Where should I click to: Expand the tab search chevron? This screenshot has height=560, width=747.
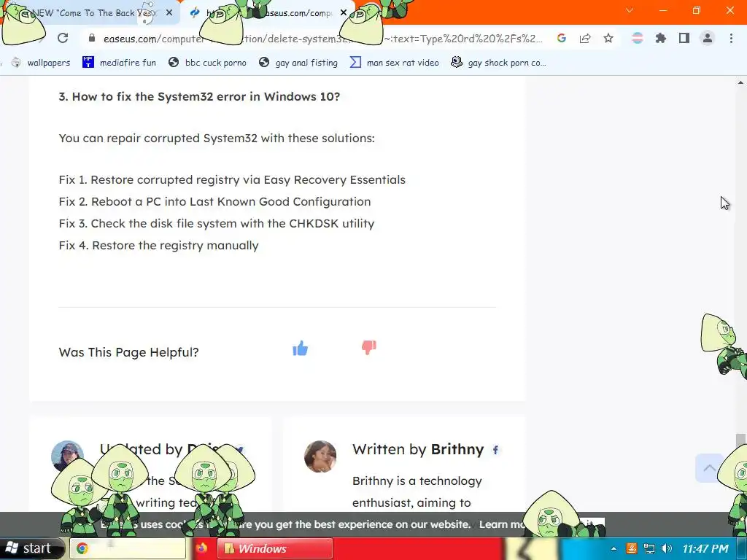[630, 10]
